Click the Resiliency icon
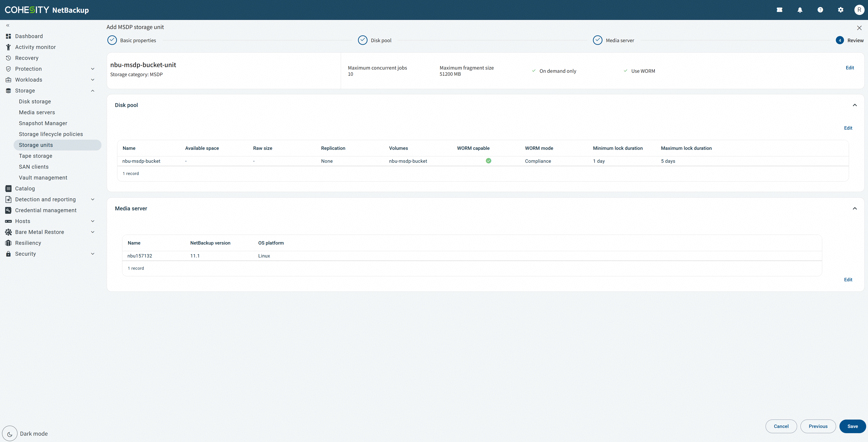Screen dimensions: 868x442 coord(8,243)
